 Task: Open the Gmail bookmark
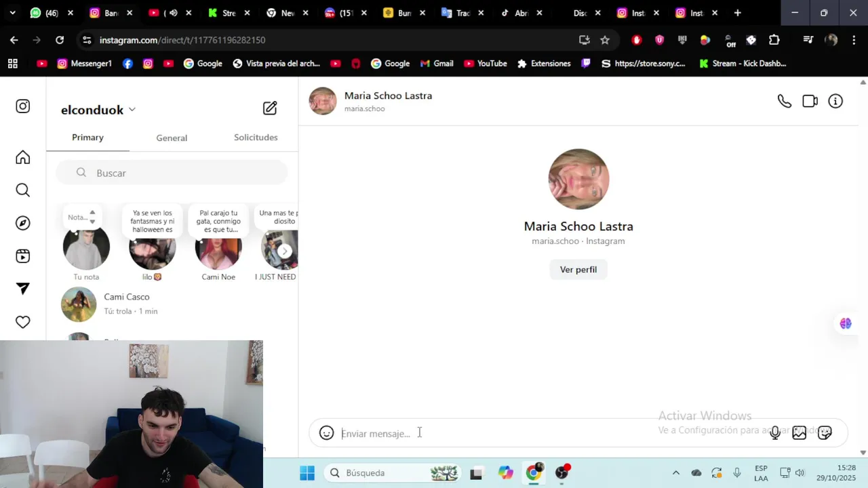tap(437, 64)
